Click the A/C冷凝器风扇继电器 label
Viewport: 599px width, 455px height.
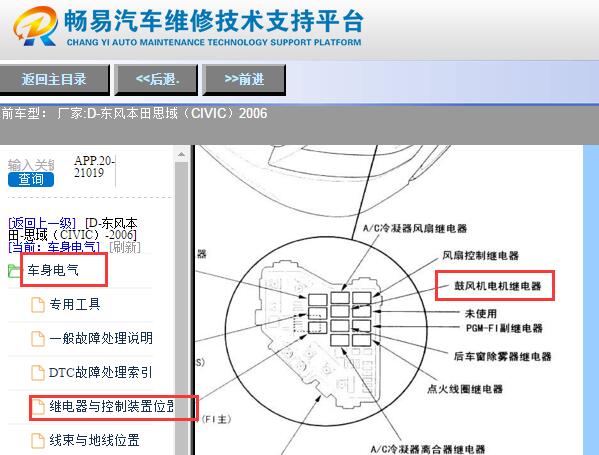415,228
